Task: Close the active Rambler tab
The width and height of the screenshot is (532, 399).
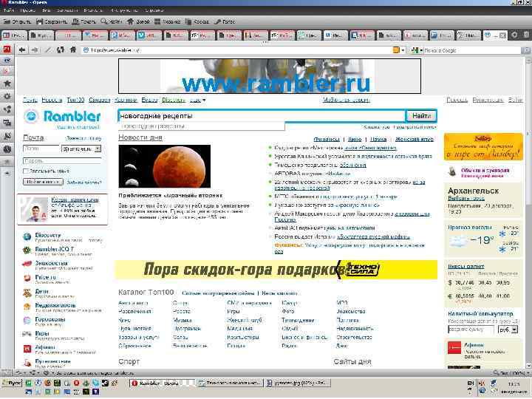Action: [x=502, y=35]
